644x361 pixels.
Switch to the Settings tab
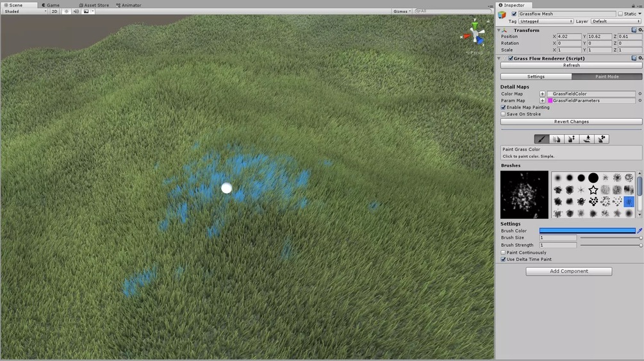536,76
